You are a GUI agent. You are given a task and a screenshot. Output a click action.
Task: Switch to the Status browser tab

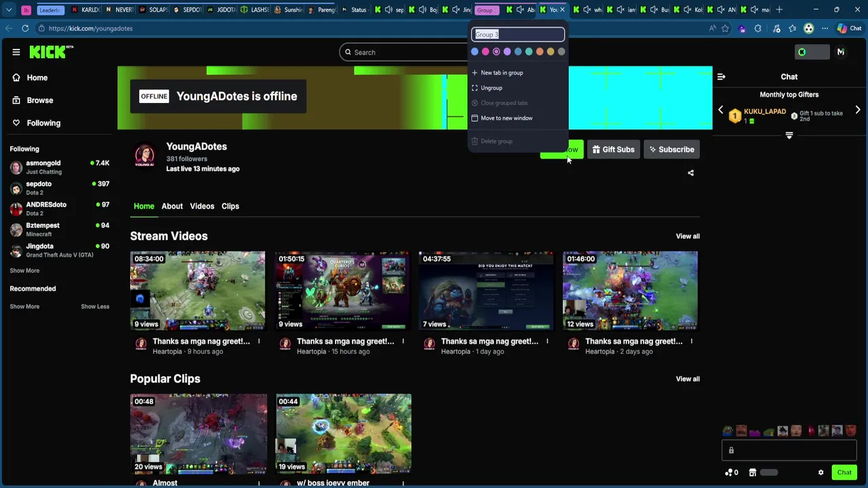tap(354, 9)
